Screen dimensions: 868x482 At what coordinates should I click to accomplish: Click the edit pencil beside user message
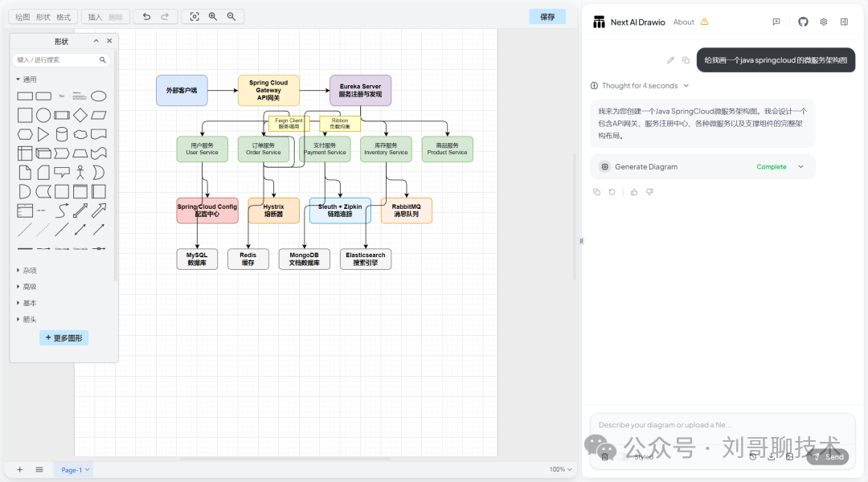coord(671,60)
